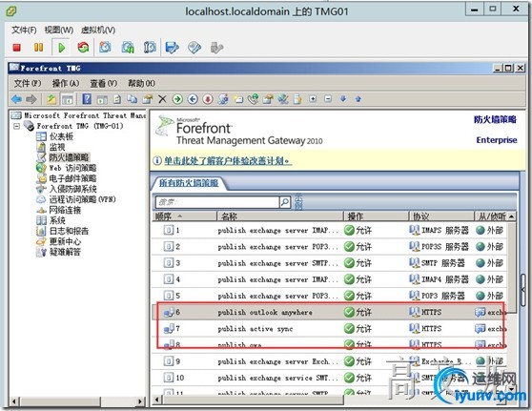Click the floppy drive connect VM icon

click(172, 48)
